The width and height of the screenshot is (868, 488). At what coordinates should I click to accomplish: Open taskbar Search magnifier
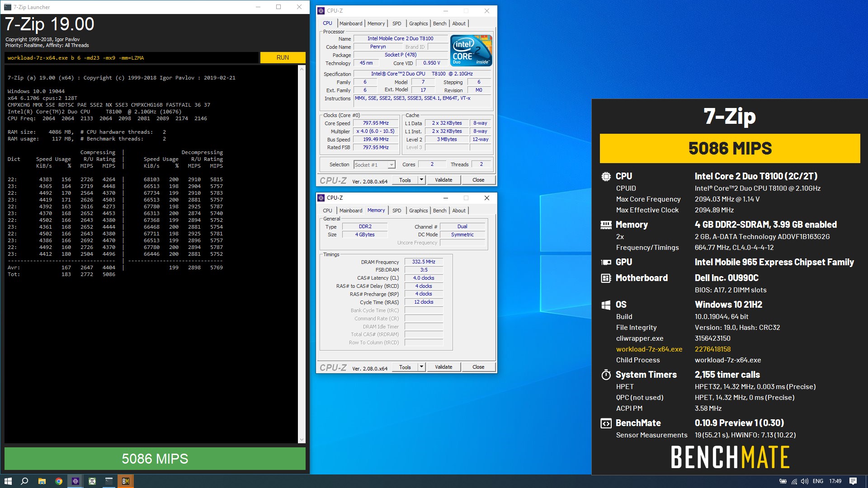tap(24, 481)
